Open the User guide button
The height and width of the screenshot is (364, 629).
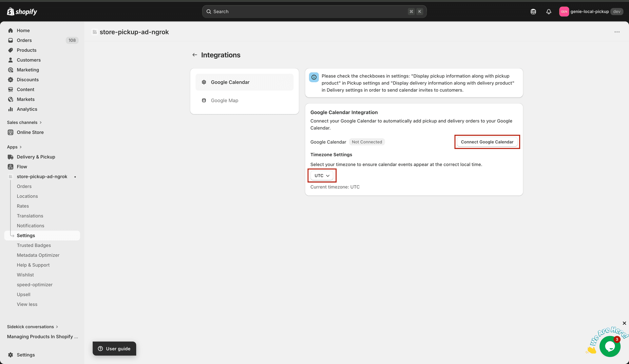[114, 349]
